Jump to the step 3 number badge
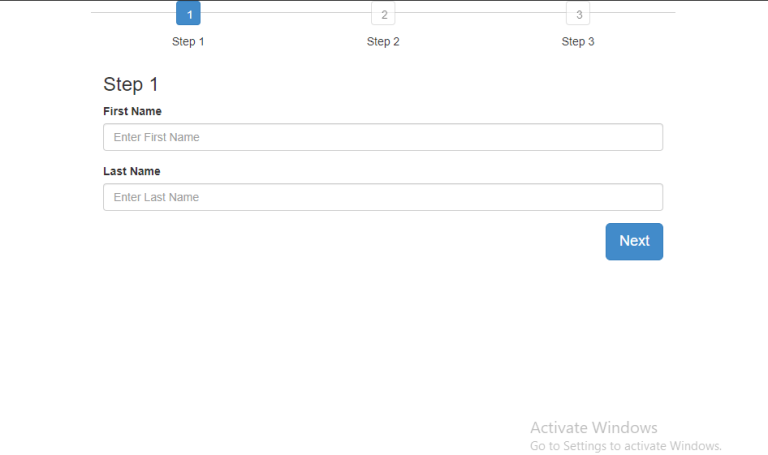The width and height of the screenshot is (768, 455). [578, 14]
